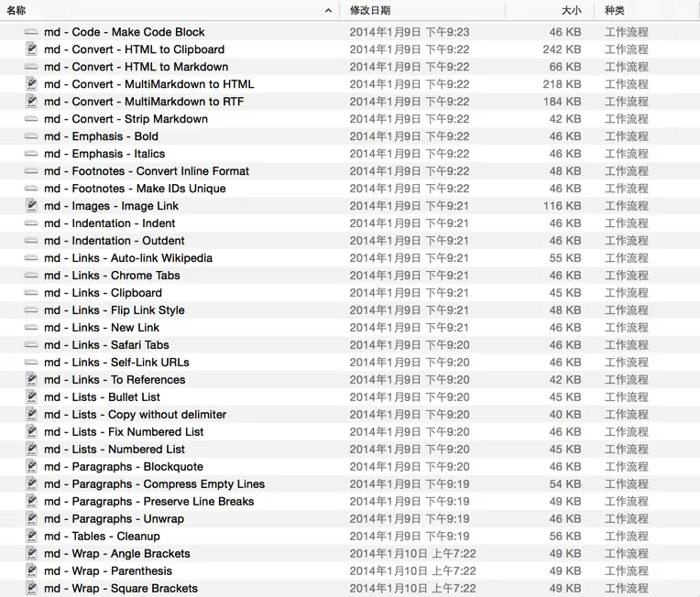The image size is (700, 597).
Task: Click size 55 KB of Auto-link Wikipedia
Action: pos(565,258)
